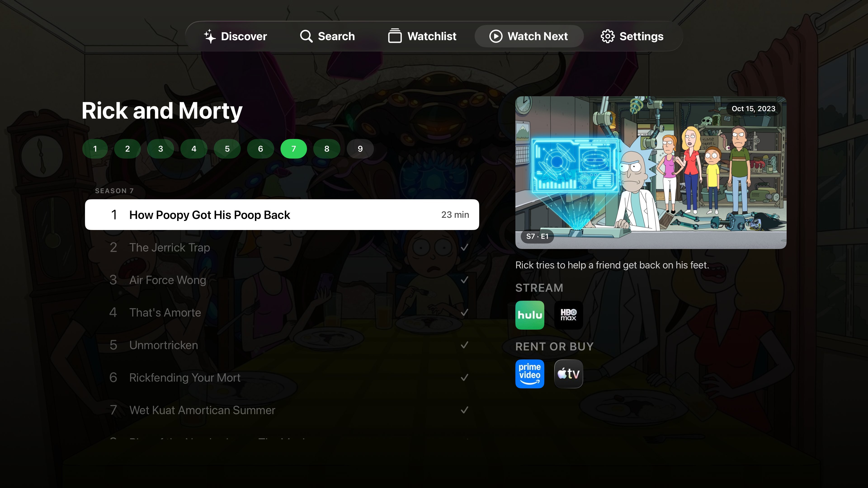
Task: Open the Discover tab
Action: pos(236,36)
